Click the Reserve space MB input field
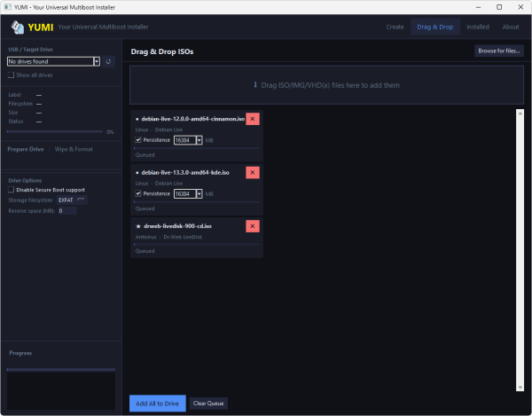The image size is (532, 416). (66, 211)
